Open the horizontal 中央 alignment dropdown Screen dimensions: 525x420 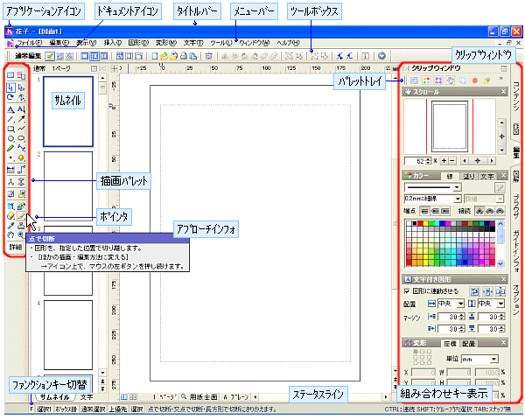point(461,304)
